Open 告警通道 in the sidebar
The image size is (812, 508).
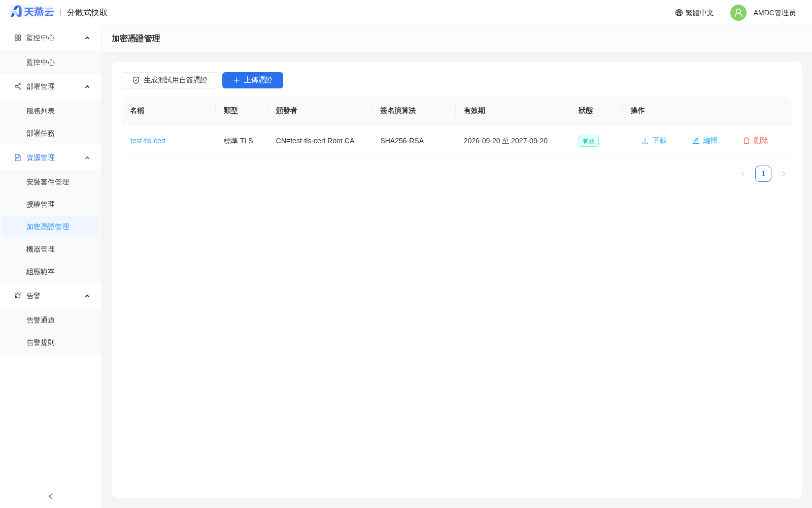coord(51,320)
